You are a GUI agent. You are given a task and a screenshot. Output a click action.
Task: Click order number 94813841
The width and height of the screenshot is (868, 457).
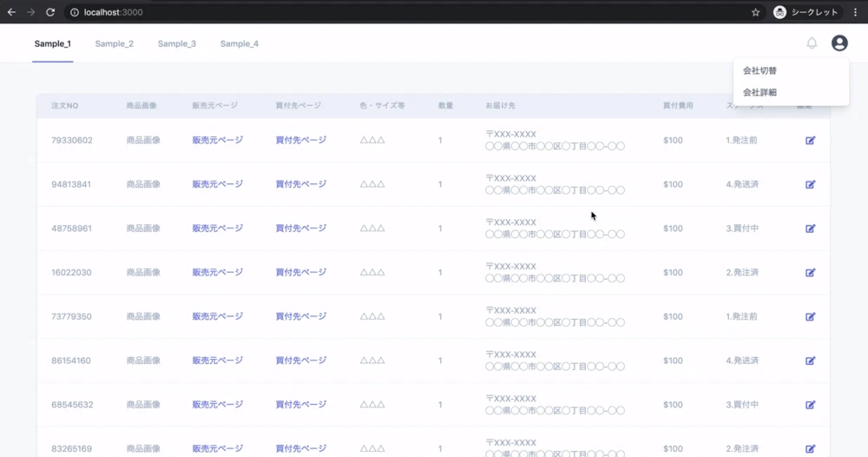(x=71, y=184)
